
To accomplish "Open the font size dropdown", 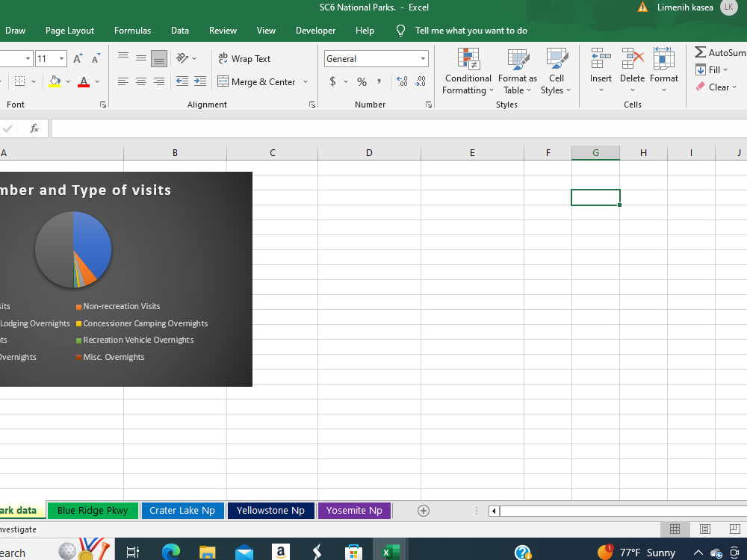I will tap(61, 58).
